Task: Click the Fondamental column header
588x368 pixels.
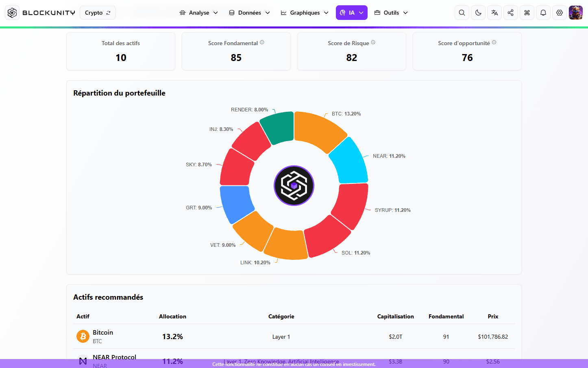Action: [x=446, y=316]
